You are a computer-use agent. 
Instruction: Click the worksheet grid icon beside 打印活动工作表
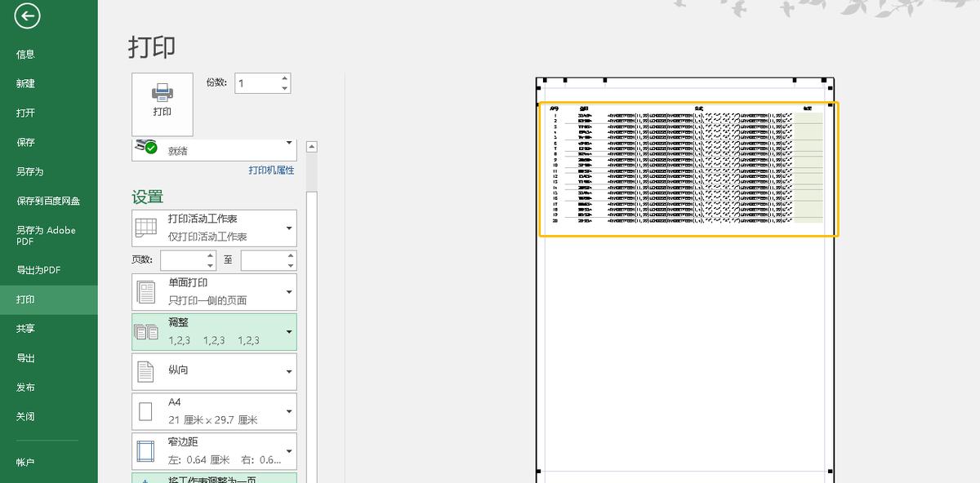pos(145,228)
